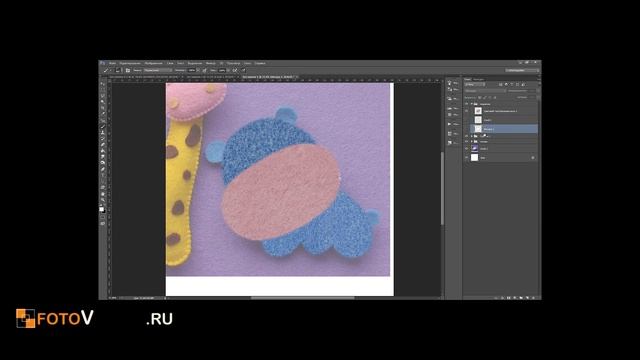Hide the first layer inside top group
This screenshot has width=640, height=360.
point(466,111)
